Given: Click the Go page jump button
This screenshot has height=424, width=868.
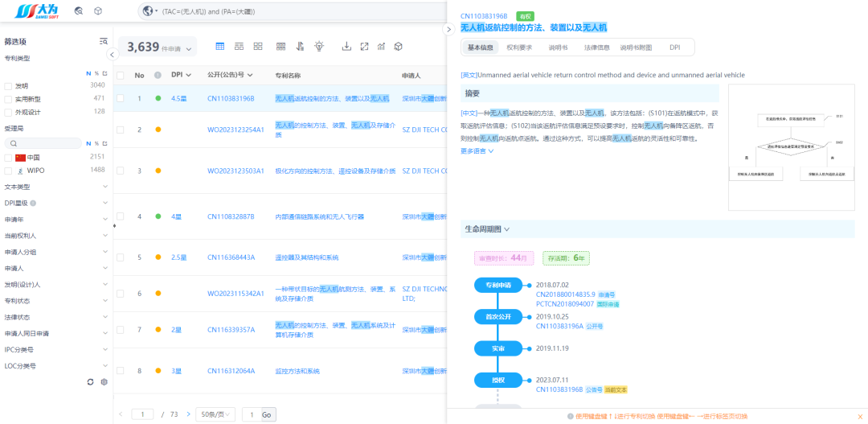Looking at the screenshot, I should [266, 414].
